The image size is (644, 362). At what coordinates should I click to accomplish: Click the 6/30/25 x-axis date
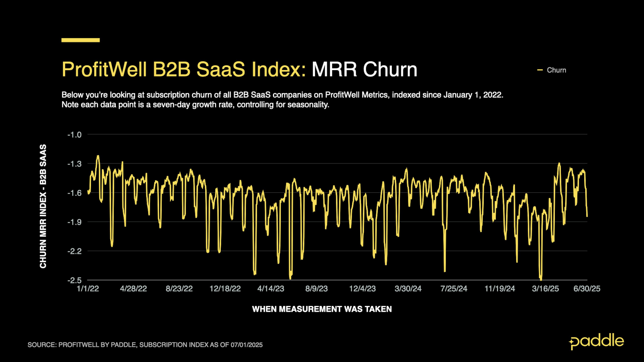point(587,289)
